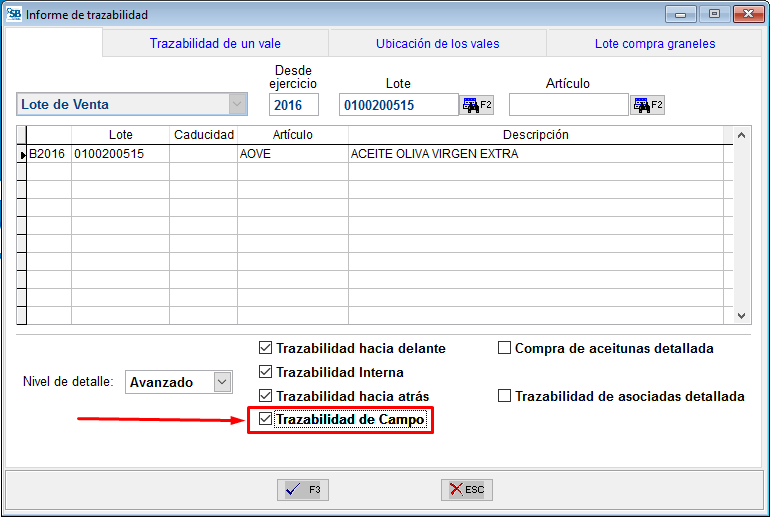Click the row indicator arrow for B2016
The image size is (772, 518).
point(22,155)
